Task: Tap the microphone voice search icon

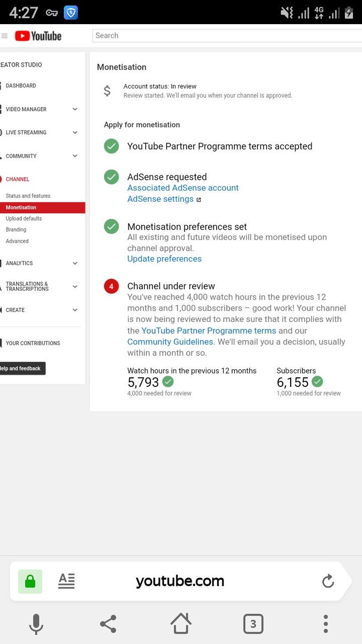Action: 36,624
